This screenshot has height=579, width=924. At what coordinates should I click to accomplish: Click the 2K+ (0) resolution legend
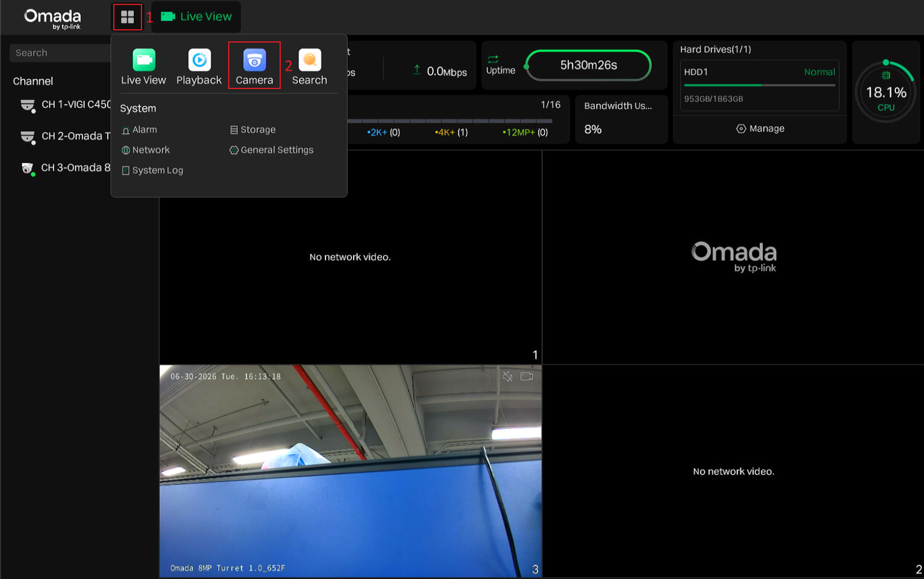[383, 133]
